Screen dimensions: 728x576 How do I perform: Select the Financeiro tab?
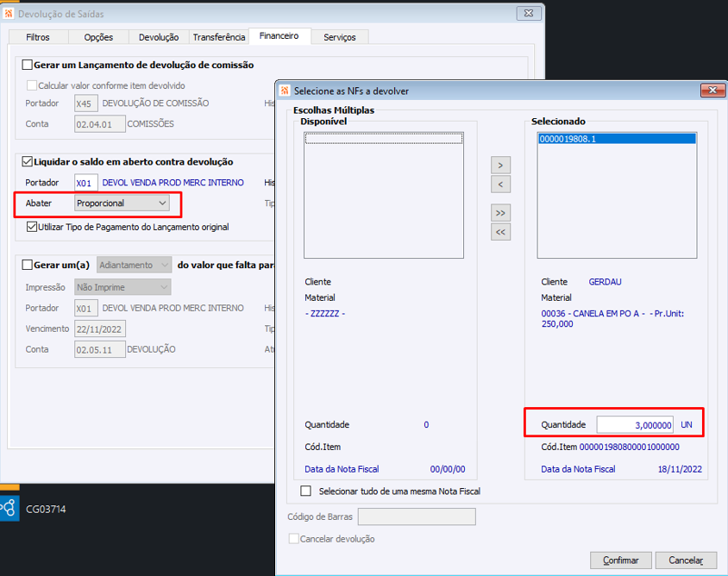pyautogui.click(x=279, y=35)
